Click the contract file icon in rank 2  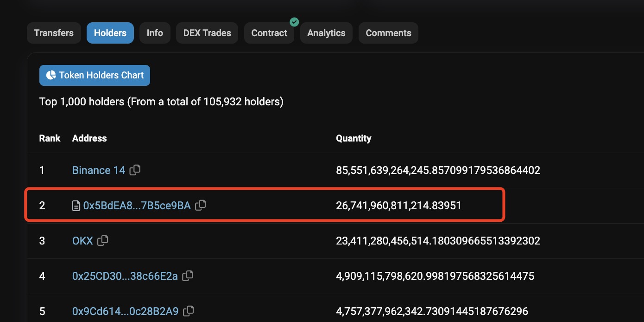pyautogui.click(x=76, y=206)
